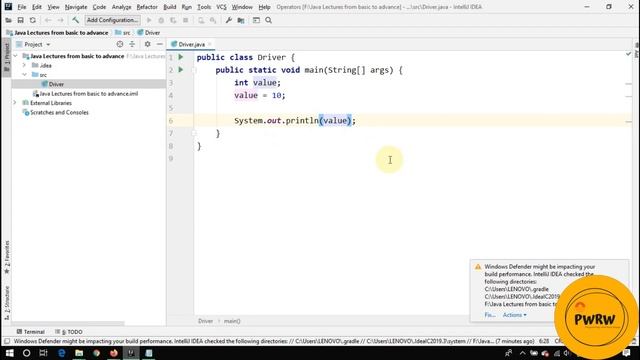This screenshot has height=360, width=640.
Task: Hide the Project panel with minus icon
Action: [160, 44]
